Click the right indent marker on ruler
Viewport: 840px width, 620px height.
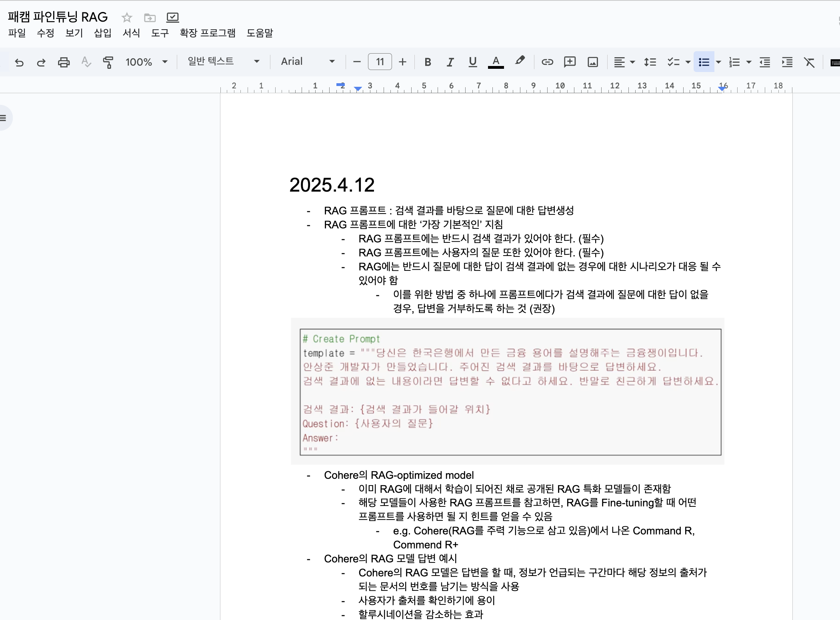pos(722,89)
